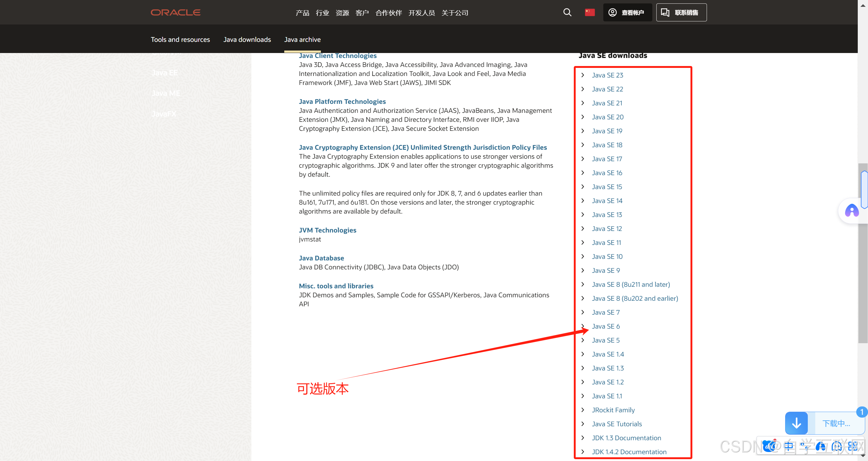Open Java SE 8 (8u211 and later) link
Viewport: 868px width, 461px height.
(x=631, y=285)
